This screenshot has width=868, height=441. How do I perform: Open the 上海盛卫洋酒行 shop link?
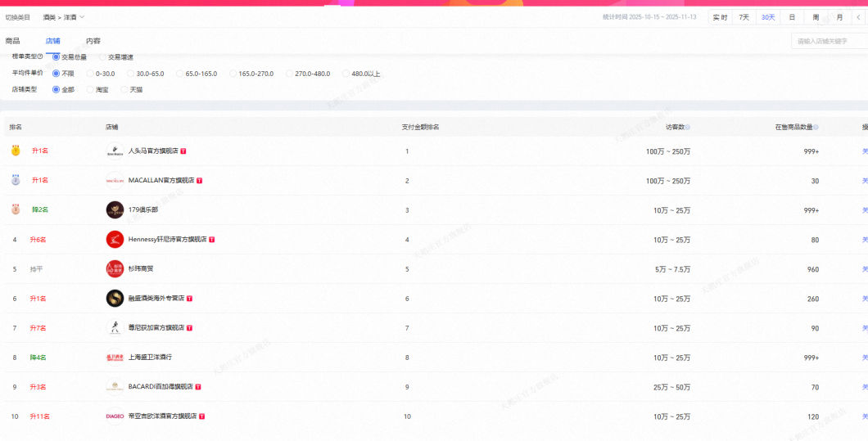[x=150, y=358]
